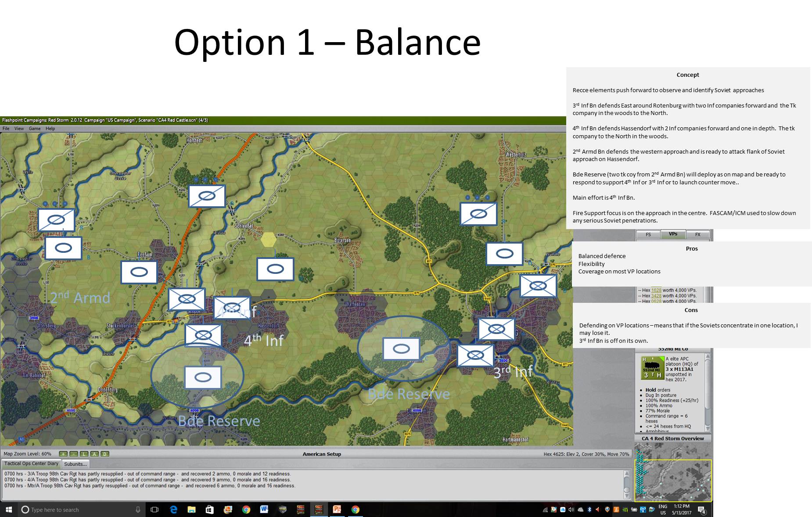Image resolution: width=812 pixels, height=517 pixels.
Task: Click the Cortana microphone icon
Action: pos(138,510)
